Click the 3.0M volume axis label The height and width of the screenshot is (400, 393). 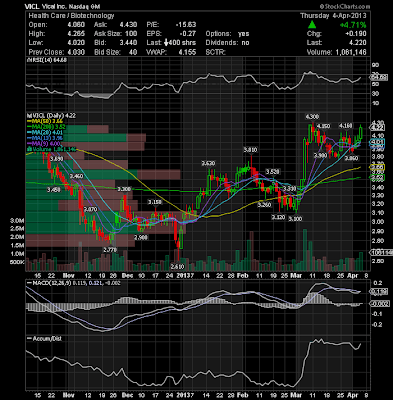point(17,221)
